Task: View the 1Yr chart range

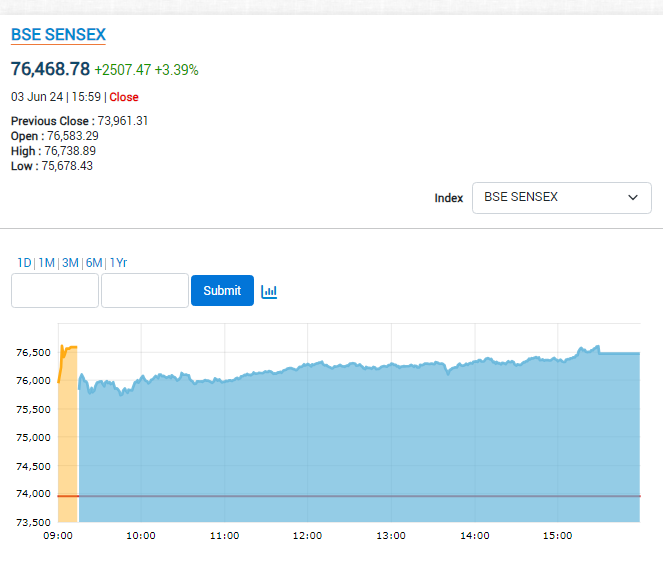Action: coord(118,263)
